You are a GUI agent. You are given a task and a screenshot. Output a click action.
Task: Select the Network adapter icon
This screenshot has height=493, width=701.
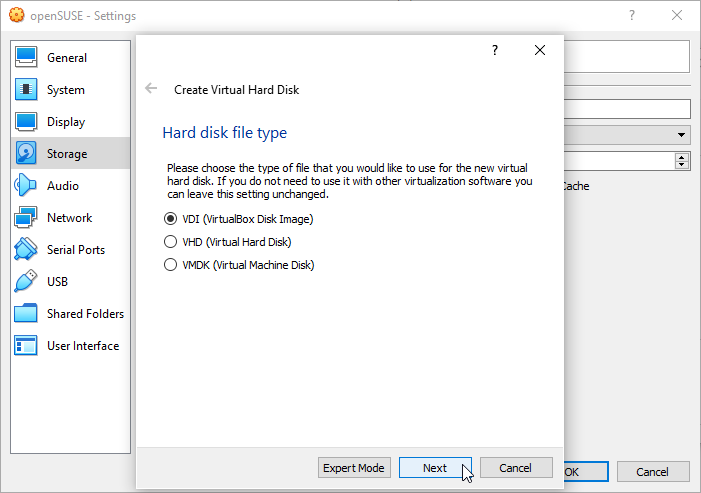[27, 218]
